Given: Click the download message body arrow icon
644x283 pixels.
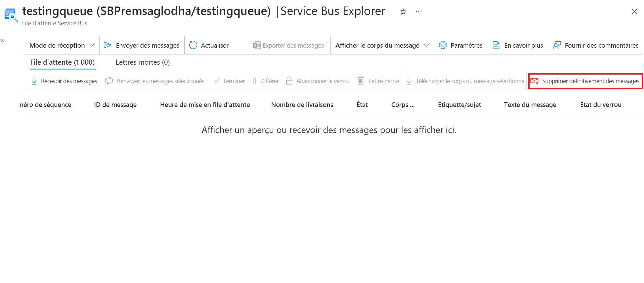Looking at the screenshot, I should [409, 81].
